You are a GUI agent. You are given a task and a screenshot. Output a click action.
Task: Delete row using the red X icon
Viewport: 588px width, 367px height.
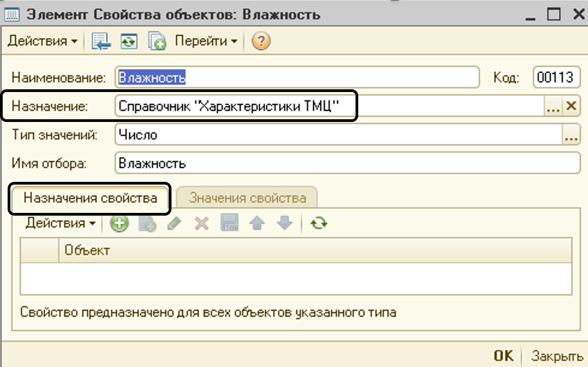coord(201,223)
